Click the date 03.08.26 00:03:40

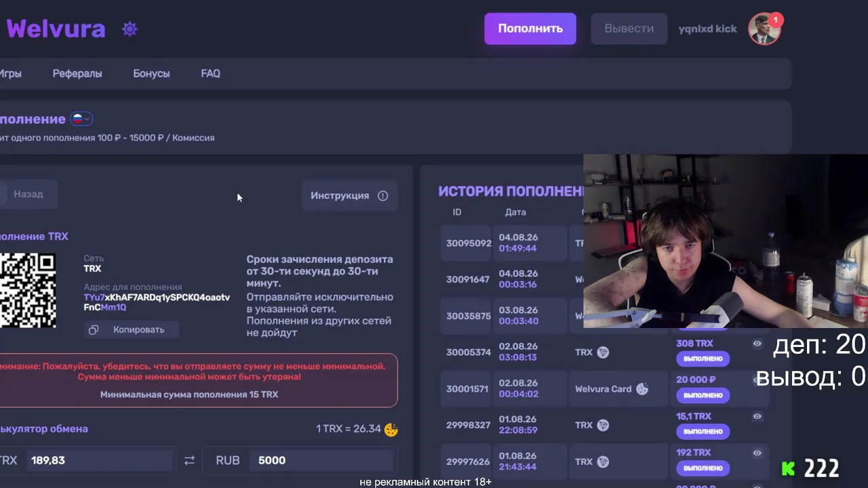click(518, 316)
